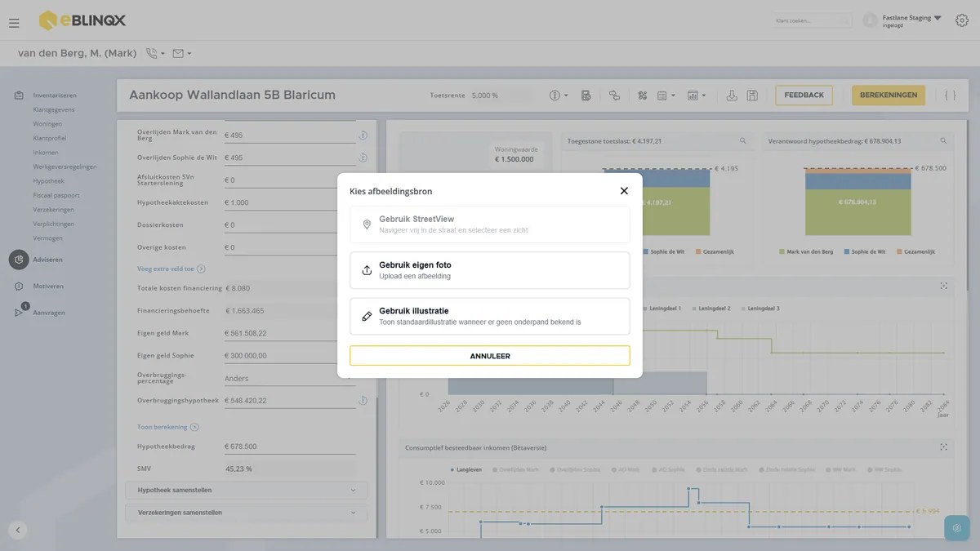This screenshot has height=551, width=980.
Task: Open Woningen in sidebar
Action: coord(47,124)
